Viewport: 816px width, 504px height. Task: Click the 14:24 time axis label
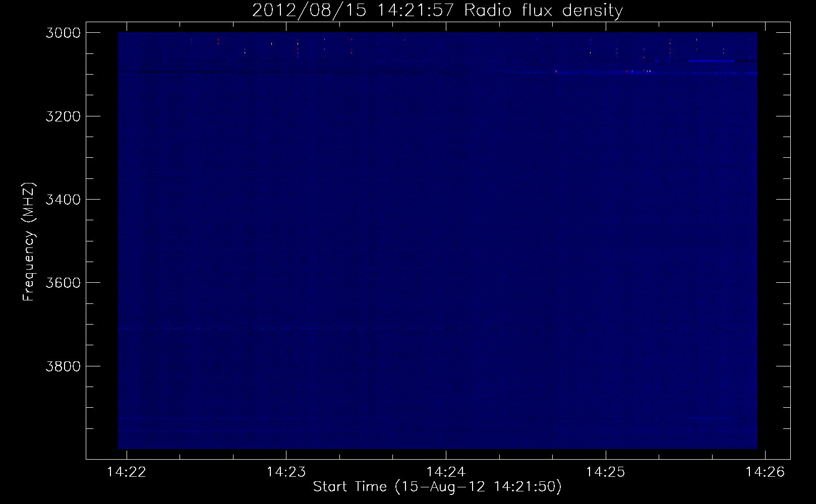coord(446,472)
